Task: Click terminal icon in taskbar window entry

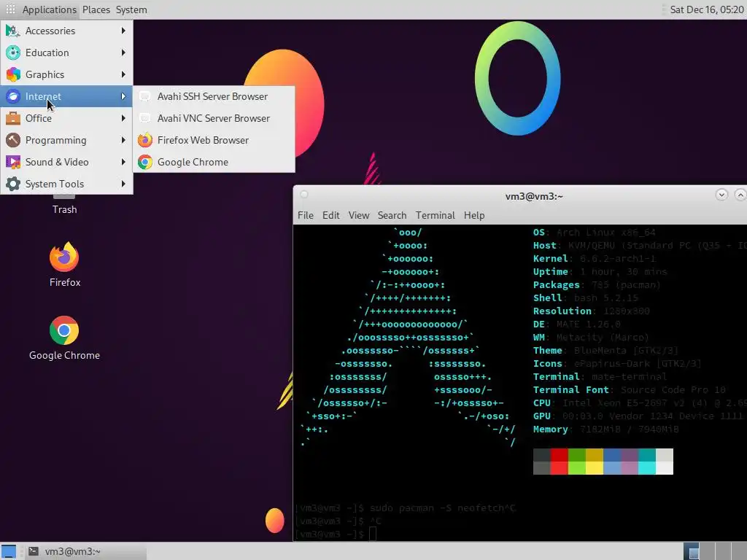Action: 34,551
